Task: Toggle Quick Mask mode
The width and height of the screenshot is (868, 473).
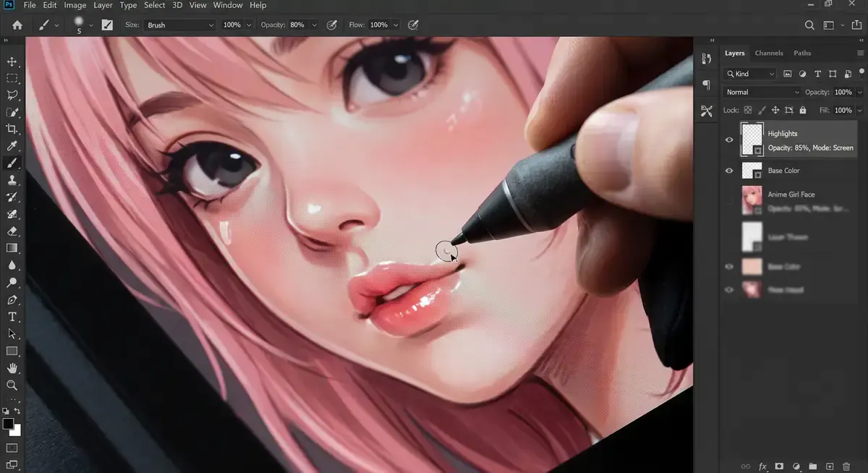Action: tap(12, 448)
